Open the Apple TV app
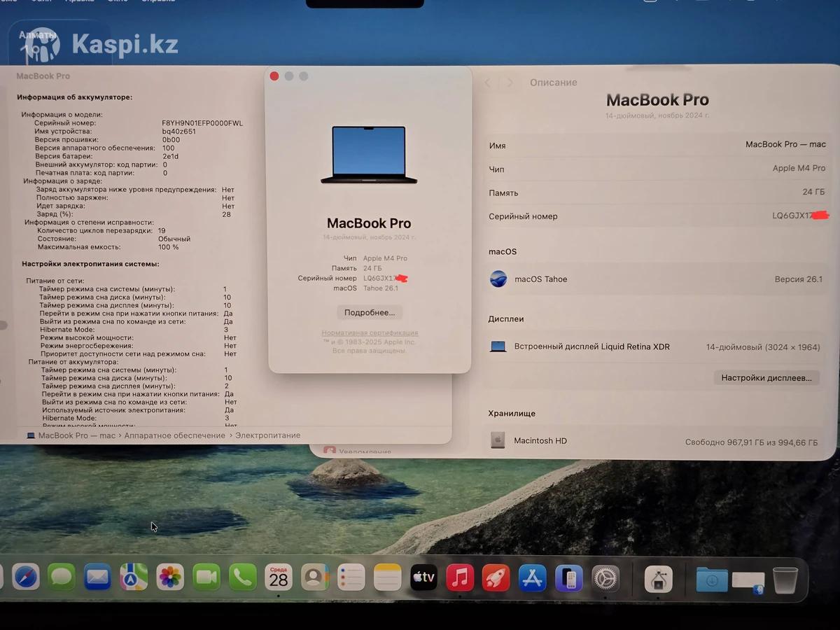Screen dimensions: 840x630 click(x=423, y=577)
